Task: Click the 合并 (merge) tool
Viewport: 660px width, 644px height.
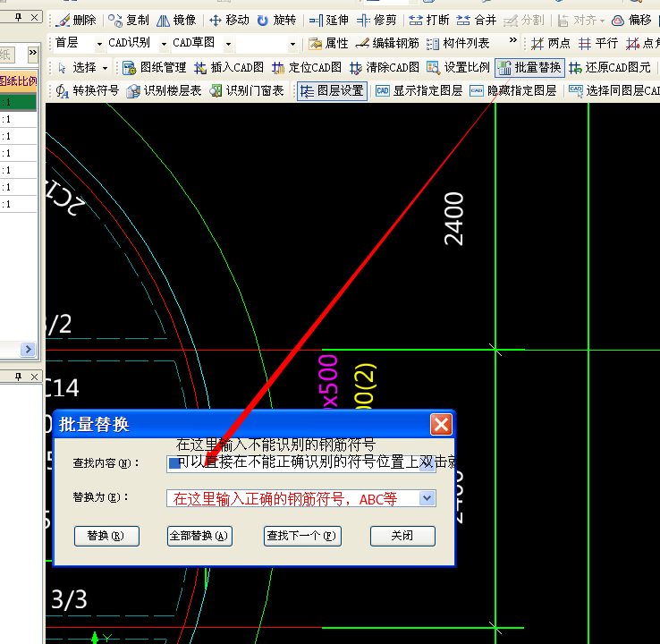Action: point(477,20)
